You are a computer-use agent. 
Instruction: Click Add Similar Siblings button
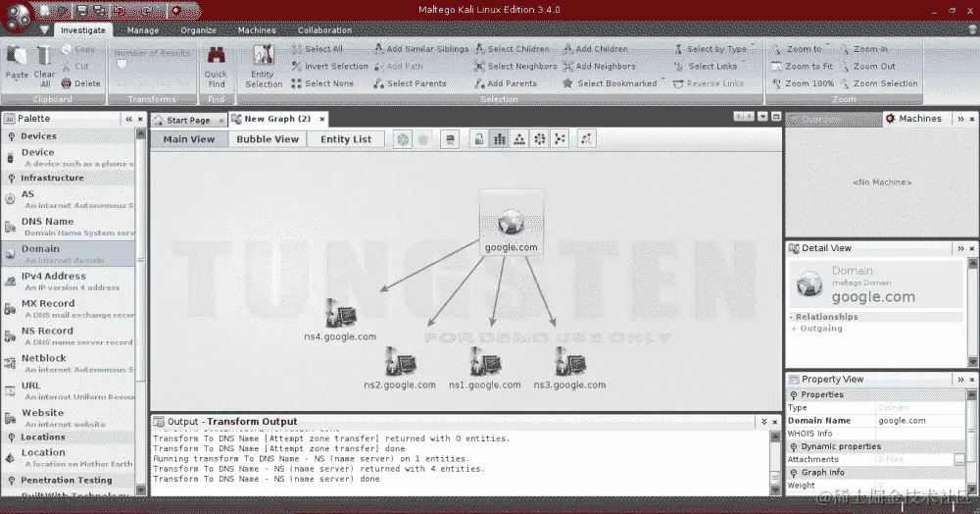[421, 49]
